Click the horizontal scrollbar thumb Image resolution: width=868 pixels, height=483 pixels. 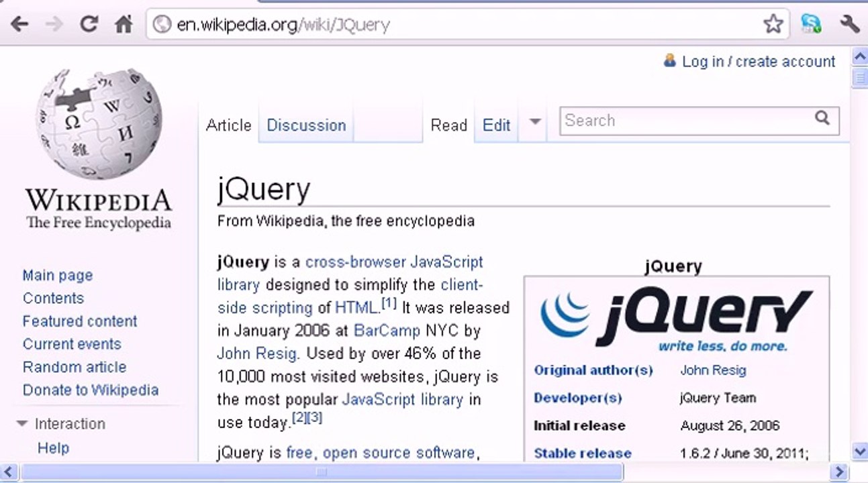tap(322, 472)
